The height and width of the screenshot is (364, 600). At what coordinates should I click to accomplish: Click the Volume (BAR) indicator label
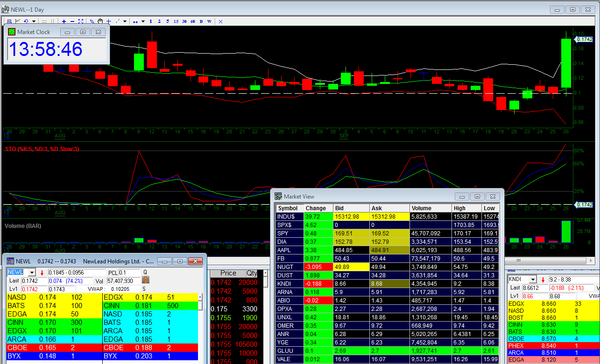click(23, 226)
